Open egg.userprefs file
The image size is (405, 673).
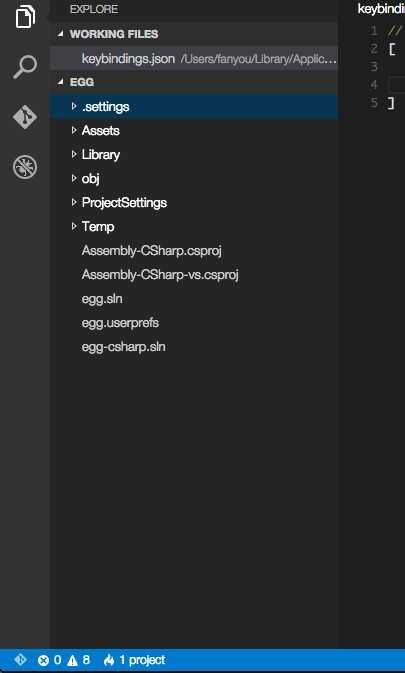pyautogui.click(x=120, y=322)
